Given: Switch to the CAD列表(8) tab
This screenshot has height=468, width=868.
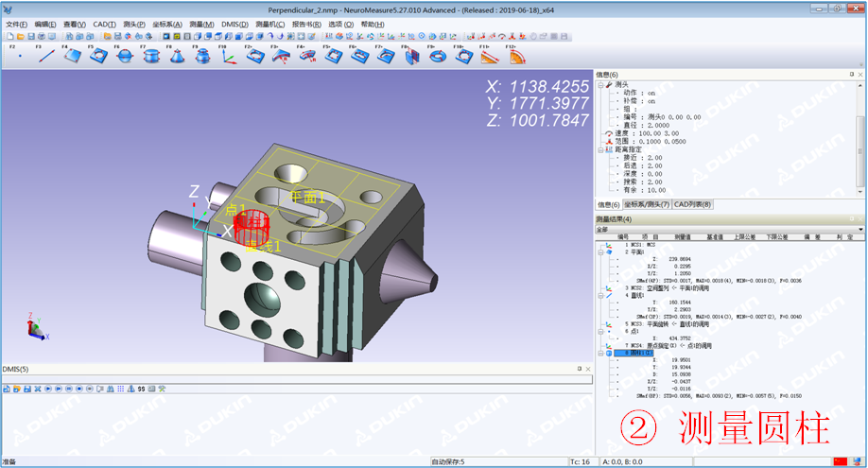Looking at the screenshot, I should pyautogui.click(x=692, y=204).
